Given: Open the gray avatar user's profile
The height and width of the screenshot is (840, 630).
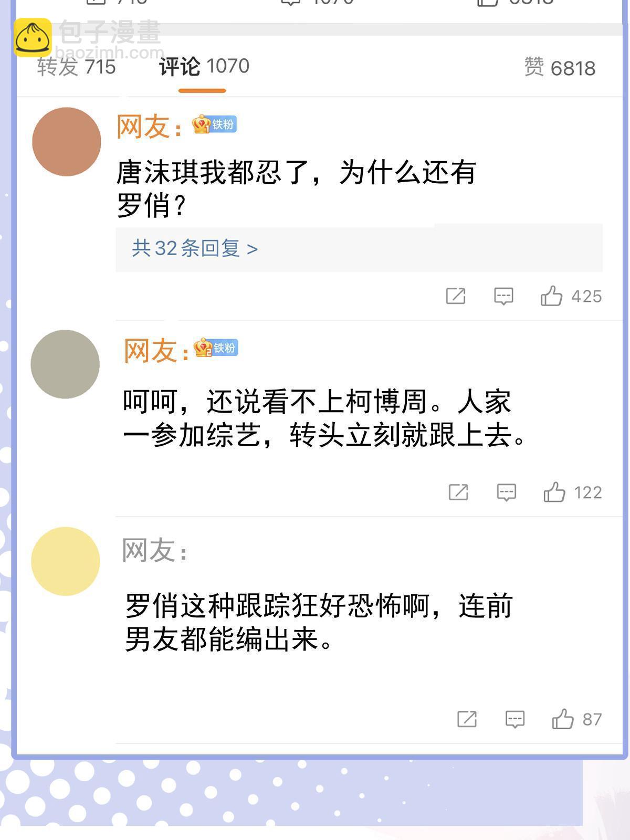Looking at the screenshot, I should point(65,364).
